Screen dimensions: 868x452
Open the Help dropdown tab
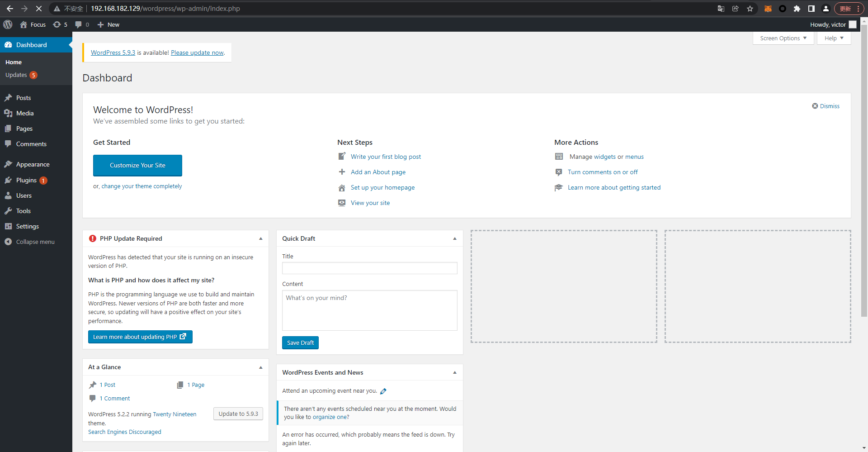pyautogui.click(x=834, y=38)
